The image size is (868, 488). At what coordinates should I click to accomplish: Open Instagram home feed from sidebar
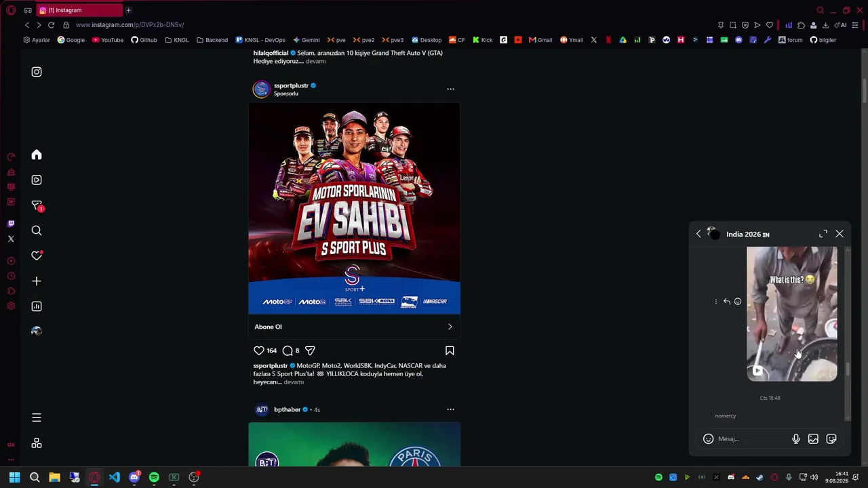tap(37, 155)
